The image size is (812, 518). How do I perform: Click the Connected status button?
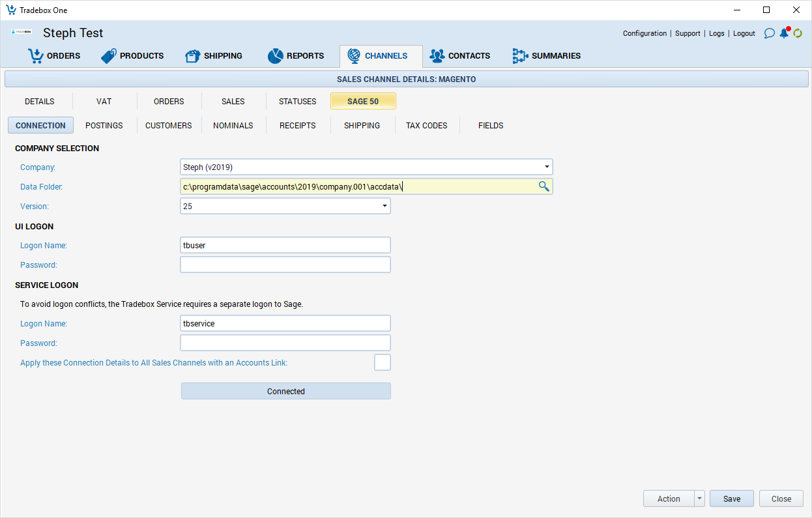(285, 391)
